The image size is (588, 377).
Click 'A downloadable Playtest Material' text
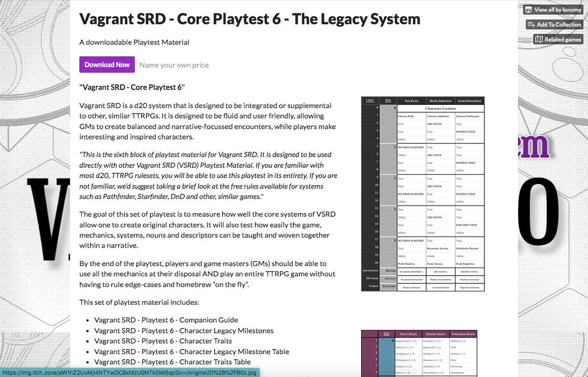tap(134, 42)
